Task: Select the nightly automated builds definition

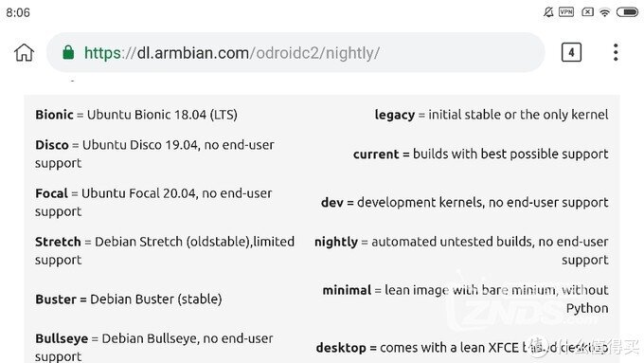Action: point(461,250)
